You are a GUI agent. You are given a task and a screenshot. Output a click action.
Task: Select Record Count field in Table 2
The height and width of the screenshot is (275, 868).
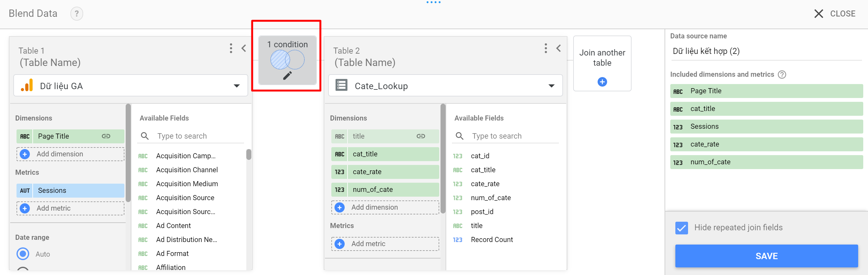click(x=492, y=240)
